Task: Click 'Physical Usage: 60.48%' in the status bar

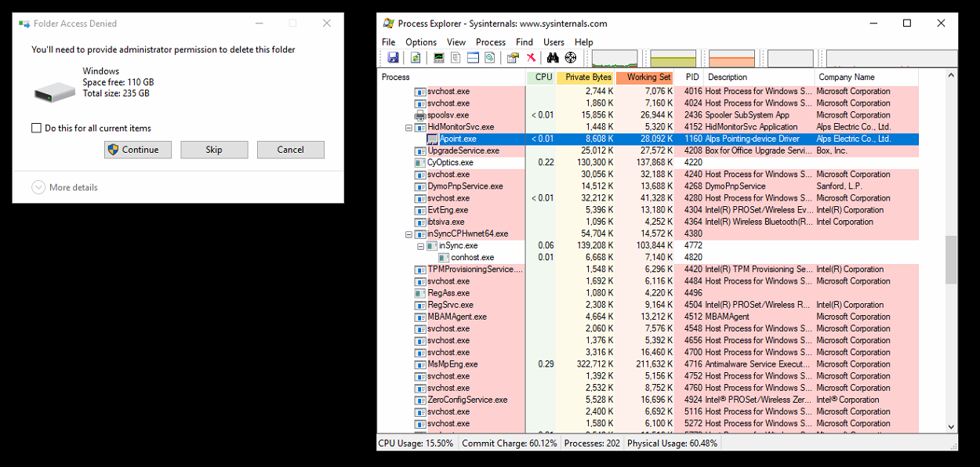Action: point(673,443)
